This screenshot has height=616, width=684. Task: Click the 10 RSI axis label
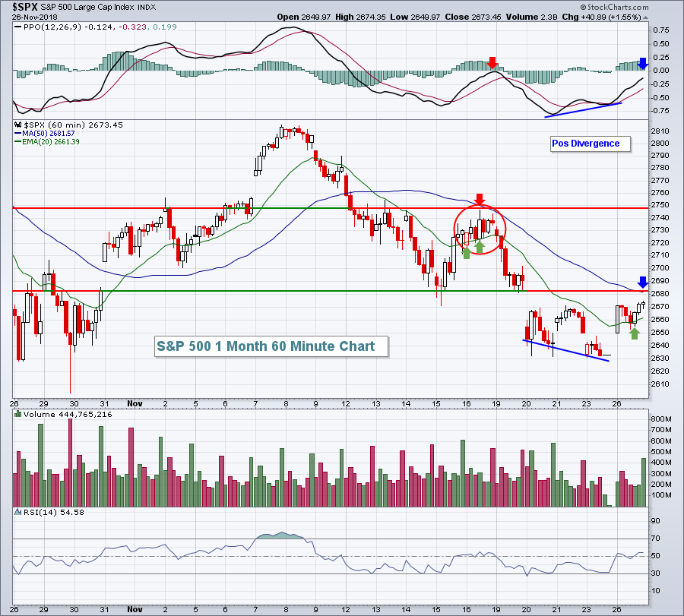coord(656,591)
